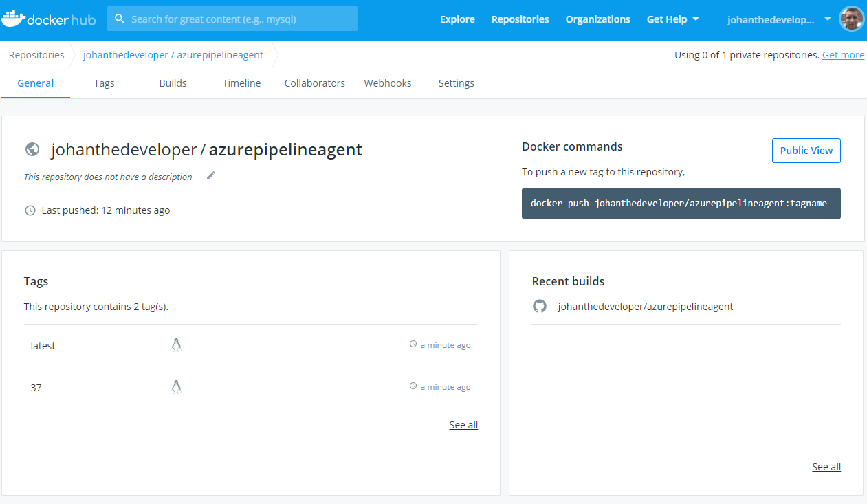Open johanthedeveloper/azurepipelineagent GitHub build link
The image size is (867, 504).
(x=646, y=307)
